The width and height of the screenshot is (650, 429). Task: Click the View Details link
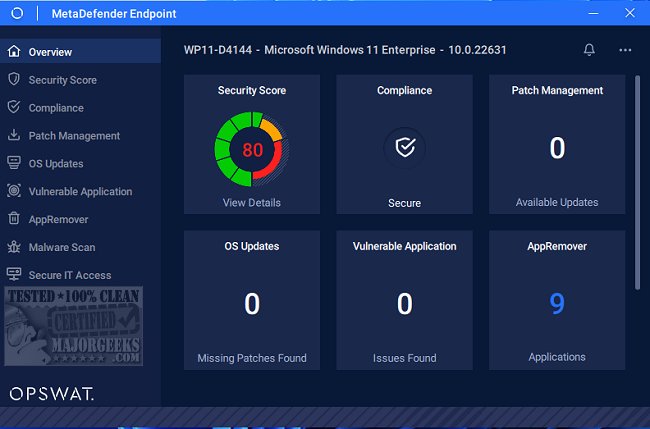252,202
